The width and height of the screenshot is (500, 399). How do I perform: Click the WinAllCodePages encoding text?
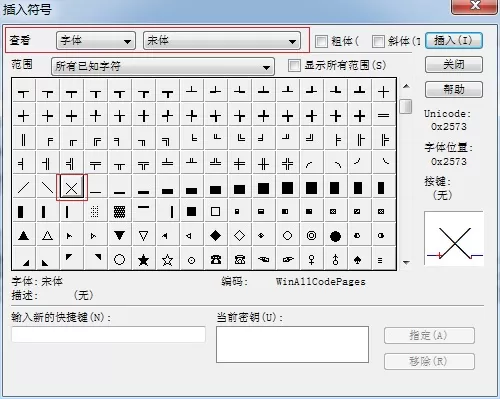pos(321,282)
